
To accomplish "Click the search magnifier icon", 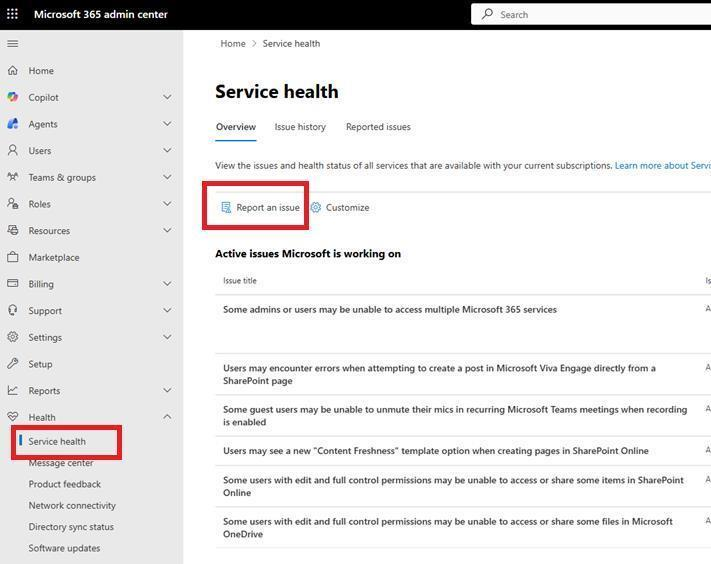I will coord(487,14).
